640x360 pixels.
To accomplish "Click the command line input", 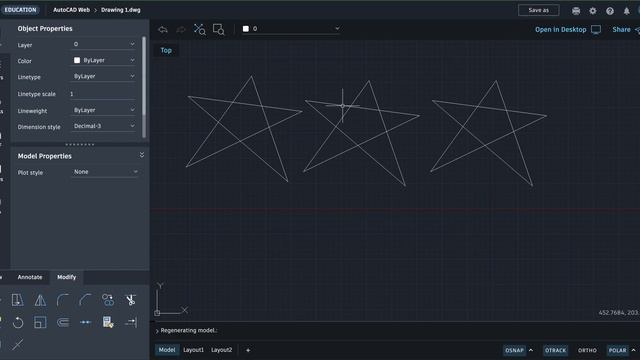I will pos(396,330).
